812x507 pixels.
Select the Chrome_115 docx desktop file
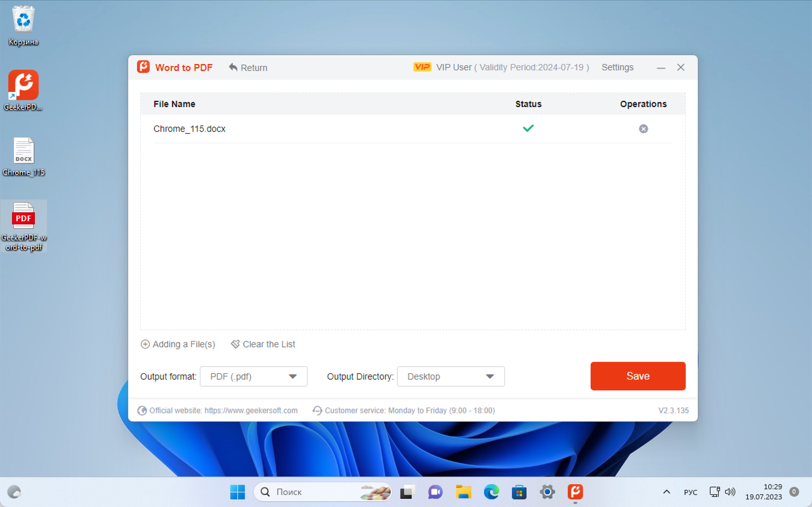[x=23, y=157]
